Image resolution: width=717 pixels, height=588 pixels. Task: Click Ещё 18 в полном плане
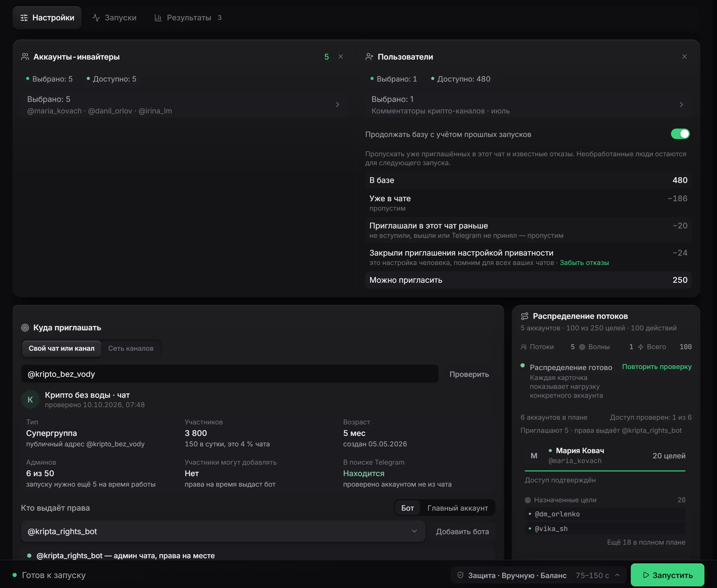[x=646, y=542]
